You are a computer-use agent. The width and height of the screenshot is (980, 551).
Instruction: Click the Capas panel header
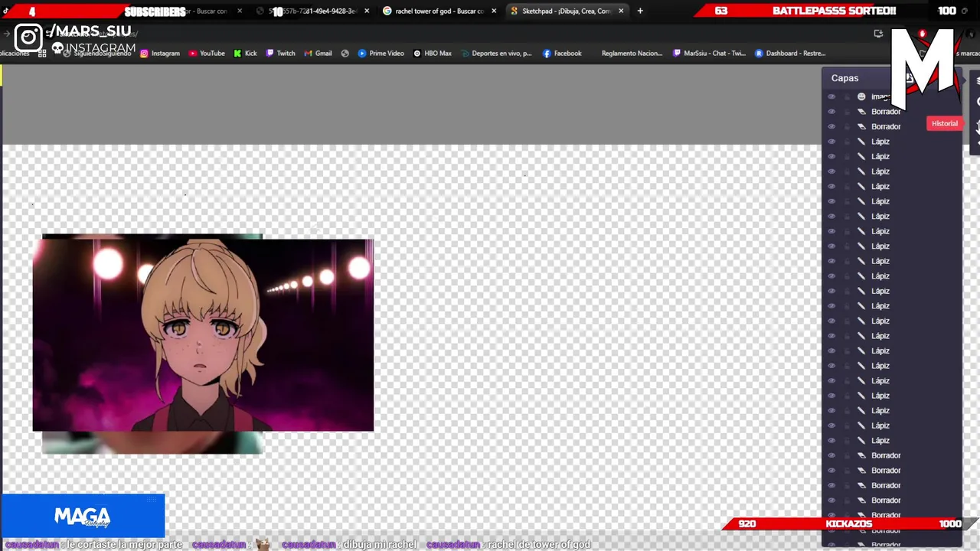click(x=845, y=78)
